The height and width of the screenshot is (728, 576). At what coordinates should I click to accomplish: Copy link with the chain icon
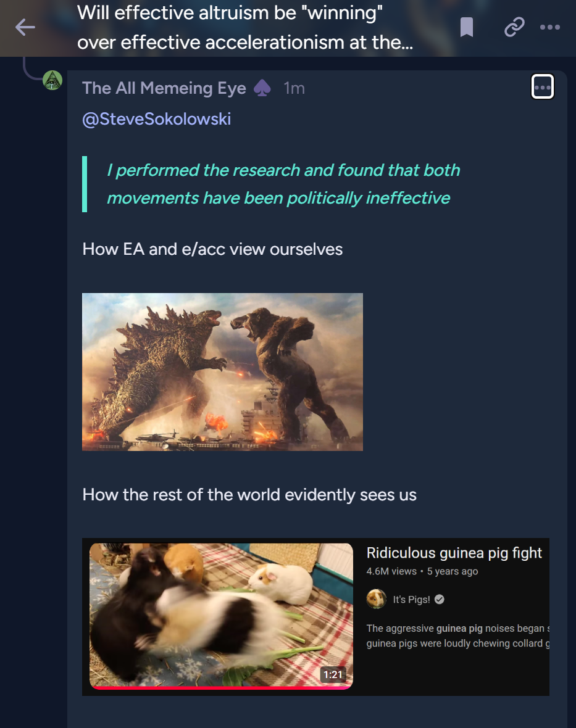[x=514, y=27]
